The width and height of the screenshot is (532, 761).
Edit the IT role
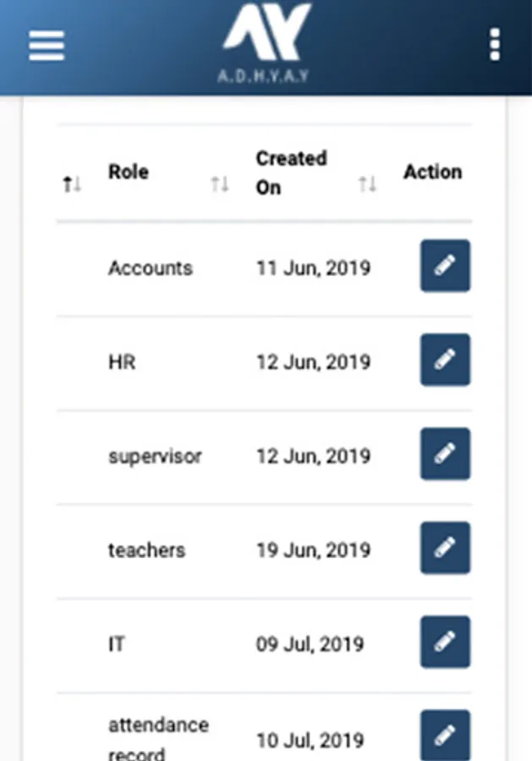[445, 642]
